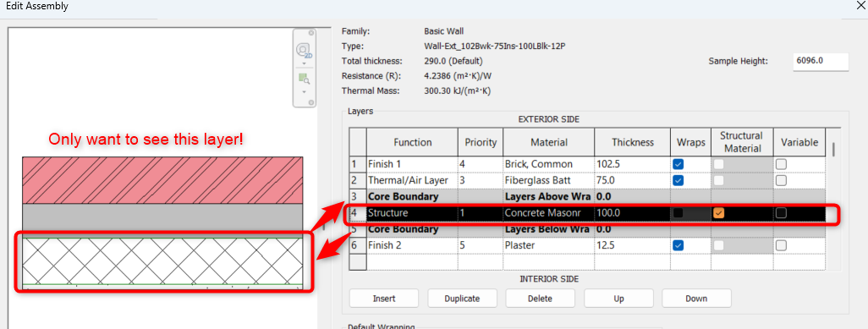Click the Variable column header
This screenshot has width=868, height=329.
tap(799, 142)
